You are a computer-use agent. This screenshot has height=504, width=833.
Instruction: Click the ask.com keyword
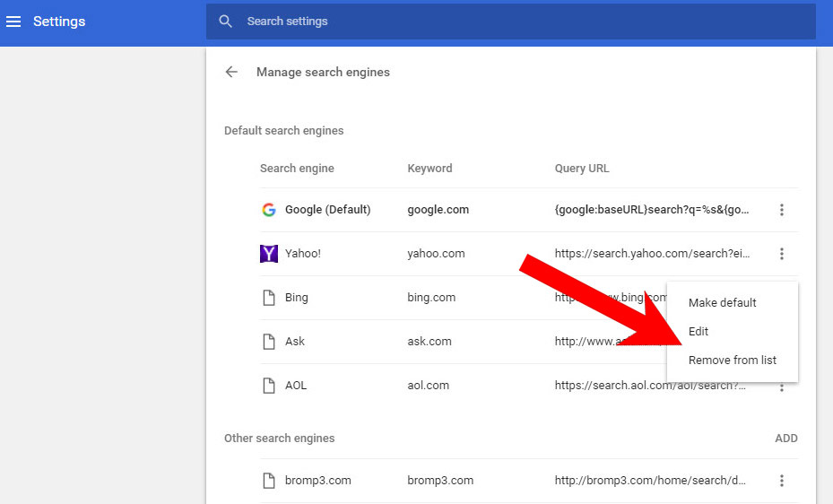pyautogui.click(x=430, y=342)
